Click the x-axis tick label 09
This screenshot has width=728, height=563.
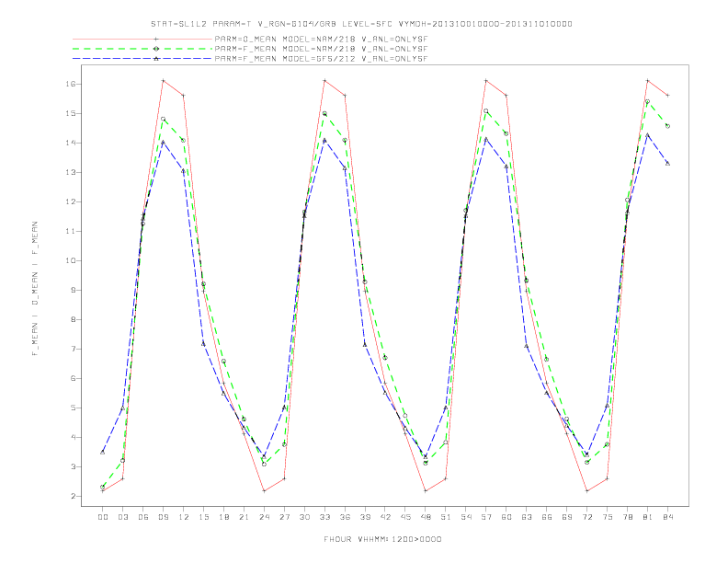click(x=163, y=517)
